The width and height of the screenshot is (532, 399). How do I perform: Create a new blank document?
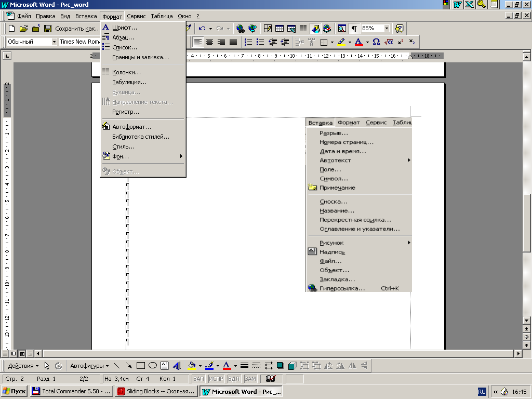[x=11, y=29]
